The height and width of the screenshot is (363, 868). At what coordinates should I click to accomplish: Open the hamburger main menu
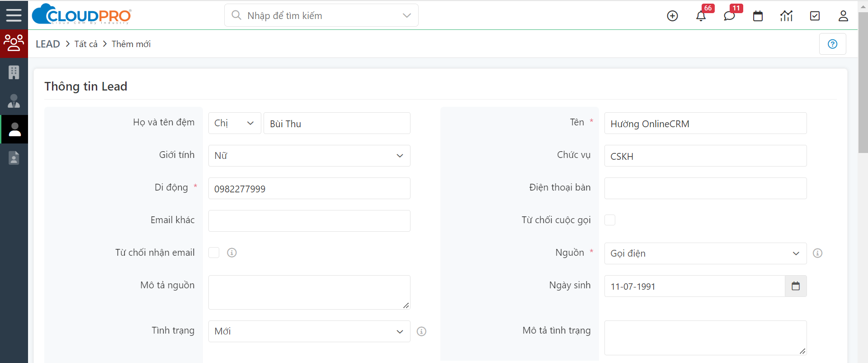tap(14, 15)
